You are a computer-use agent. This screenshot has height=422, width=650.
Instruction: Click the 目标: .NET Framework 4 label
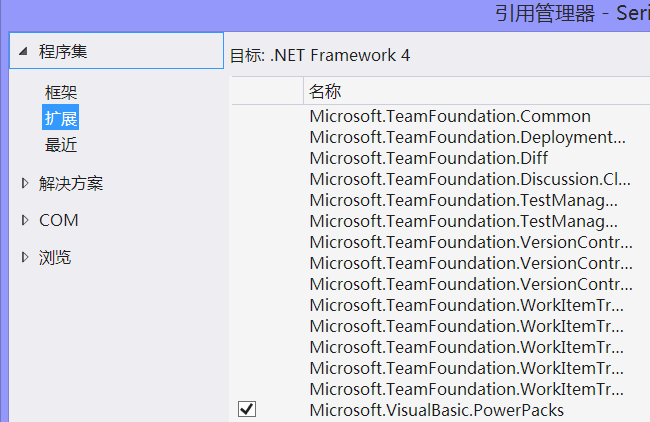click(x=320, y=55)
